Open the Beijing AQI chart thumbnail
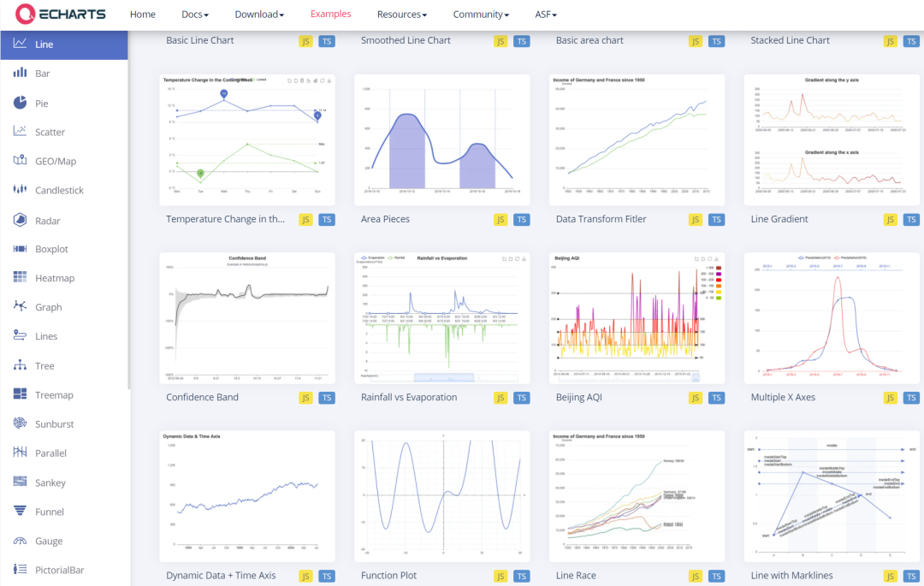 click(x=637, y=318)
